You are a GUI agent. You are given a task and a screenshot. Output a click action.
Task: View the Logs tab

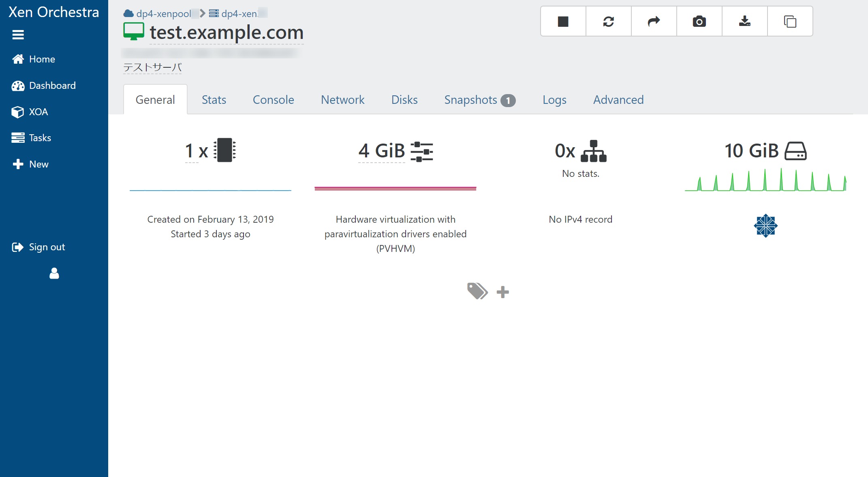pyautogui.click(x=554, y=100)
